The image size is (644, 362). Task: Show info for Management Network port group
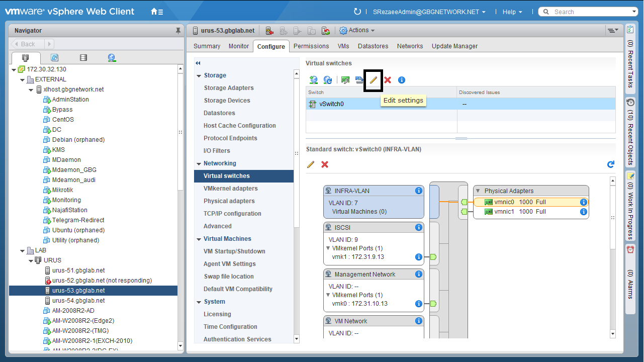(x=418, y=275)
